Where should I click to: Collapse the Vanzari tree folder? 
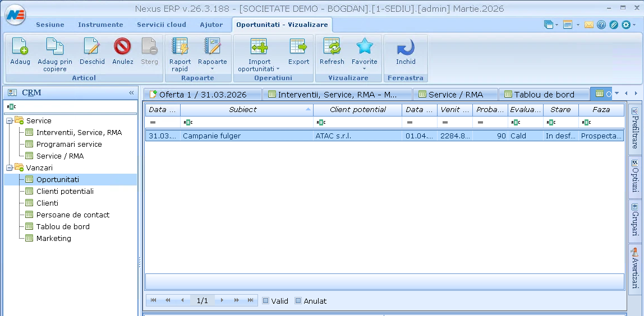pos(10,168)
